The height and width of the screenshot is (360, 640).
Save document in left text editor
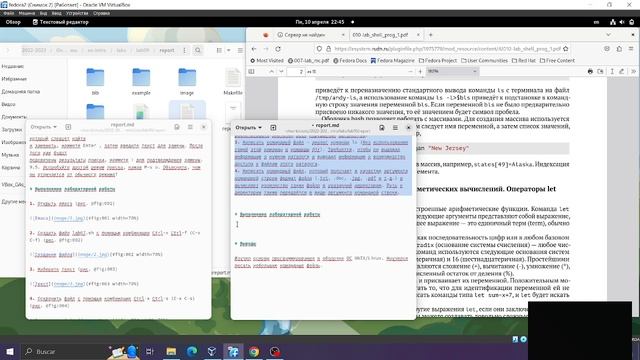point(177,127)
